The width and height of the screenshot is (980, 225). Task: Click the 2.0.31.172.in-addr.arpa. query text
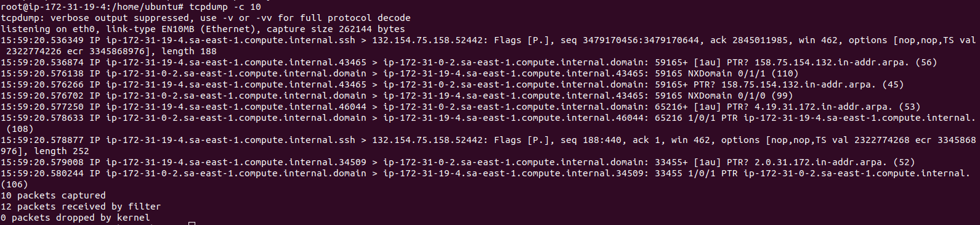pos(820,162)
